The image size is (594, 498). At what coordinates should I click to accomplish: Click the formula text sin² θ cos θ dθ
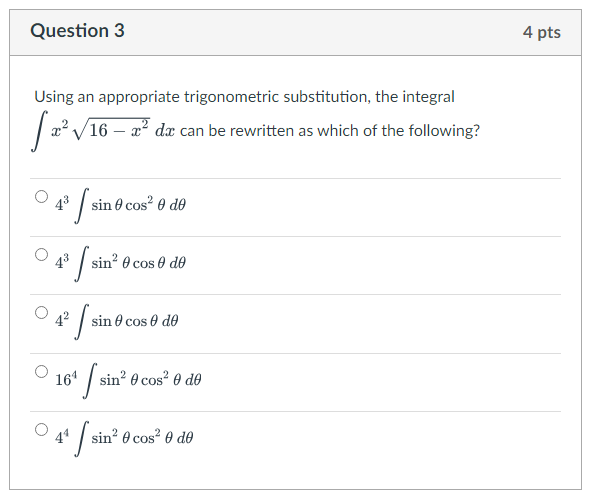click(x=138, y=262)
